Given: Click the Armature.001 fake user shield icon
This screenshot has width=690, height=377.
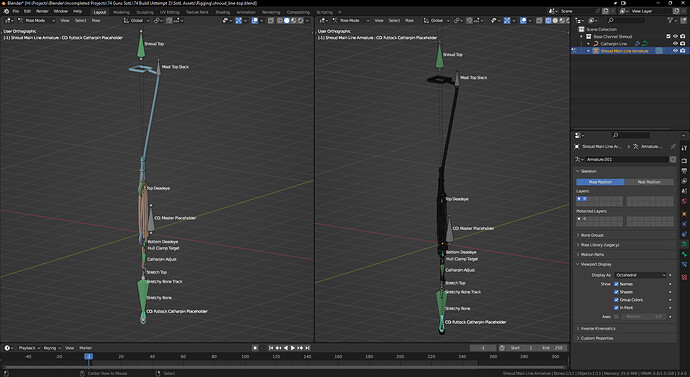Looking at the screenshot, I should tap(672, 159).
